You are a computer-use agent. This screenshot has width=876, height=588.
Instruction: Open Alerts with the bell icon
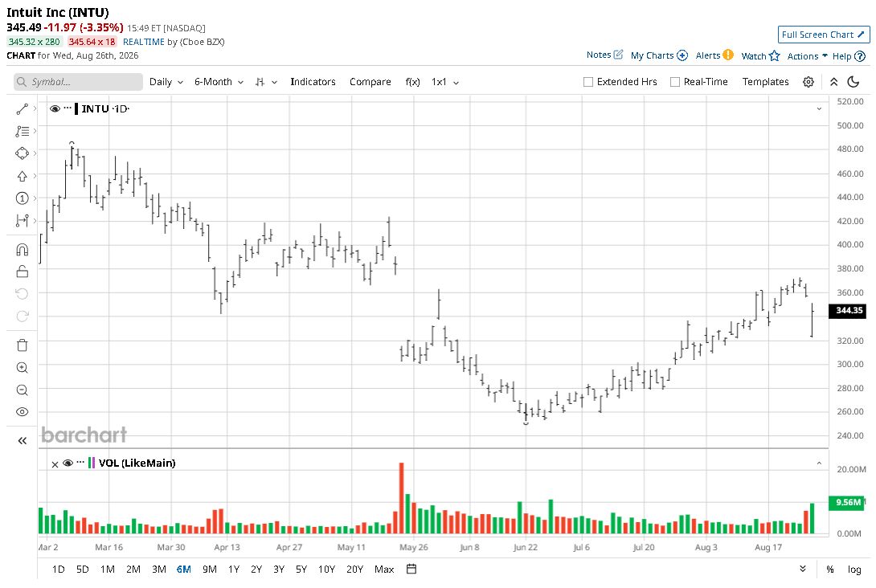pyautogui.click(x=728, y=55)
